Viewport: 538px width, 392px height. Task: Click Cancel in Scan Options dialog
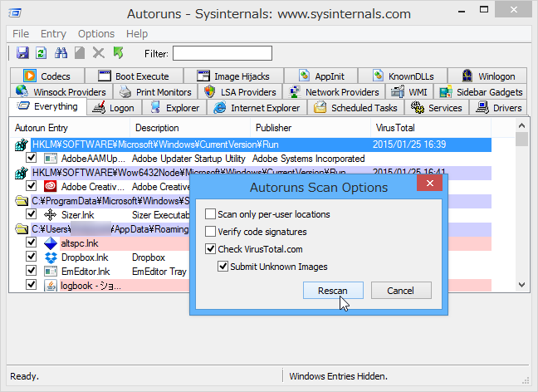(401, 291)
